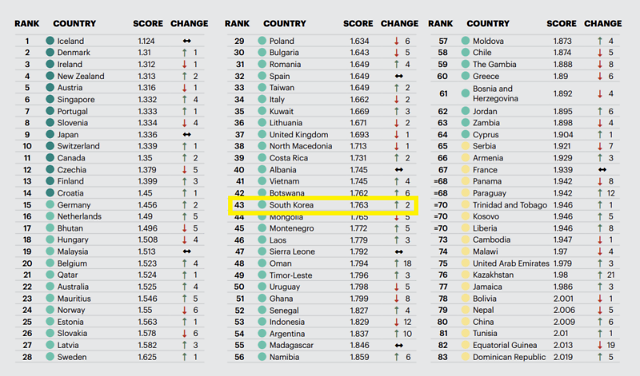Click South Korea's score 1.763
The height and width of the screenshot is (376, 640).
coord(359,205)
